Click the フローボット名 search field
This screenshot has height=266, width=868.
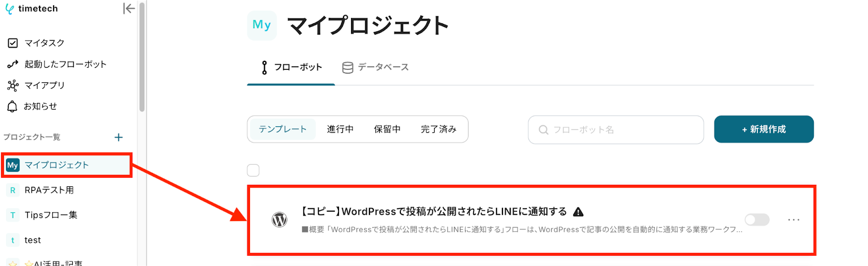616,129
